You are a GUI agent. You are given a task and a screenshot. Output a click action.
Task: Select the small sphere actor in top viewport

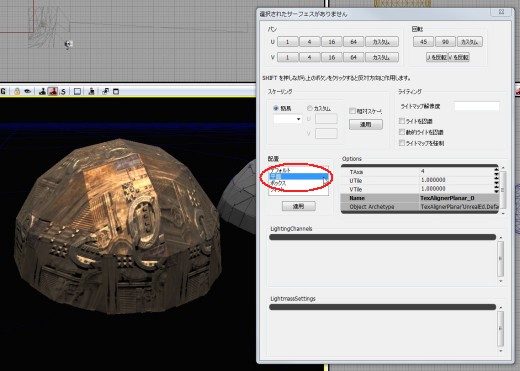pyautogui.click(x=68, y=44)
